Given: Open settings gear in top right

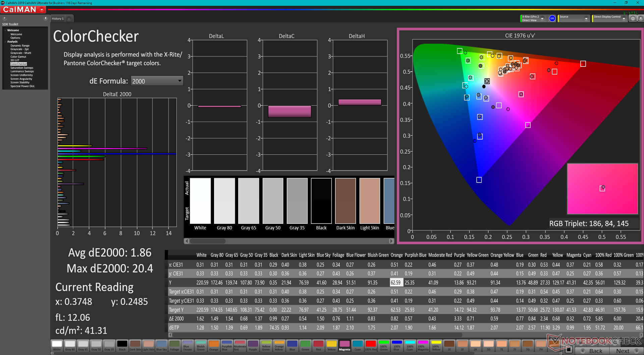Looking at the screenshot, I should [633, 18].
